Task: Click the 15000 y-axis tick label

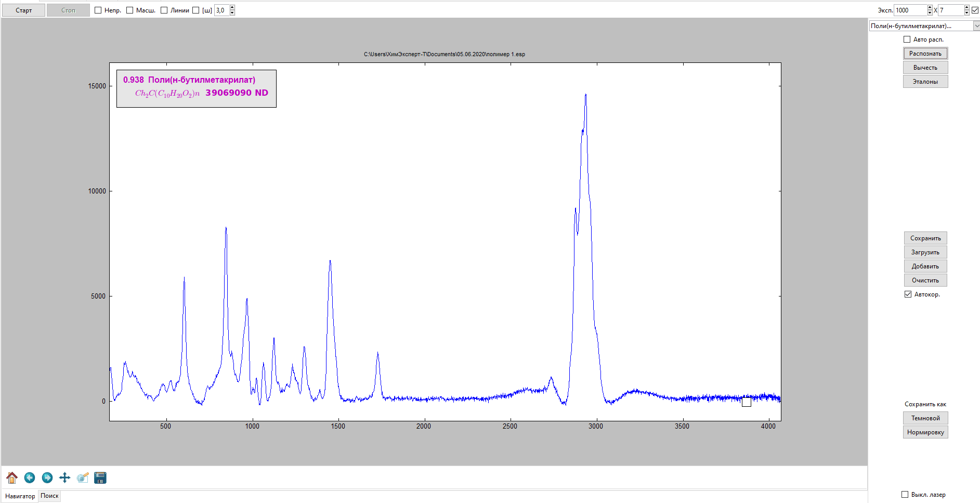Action: click(x=97, y=86)
